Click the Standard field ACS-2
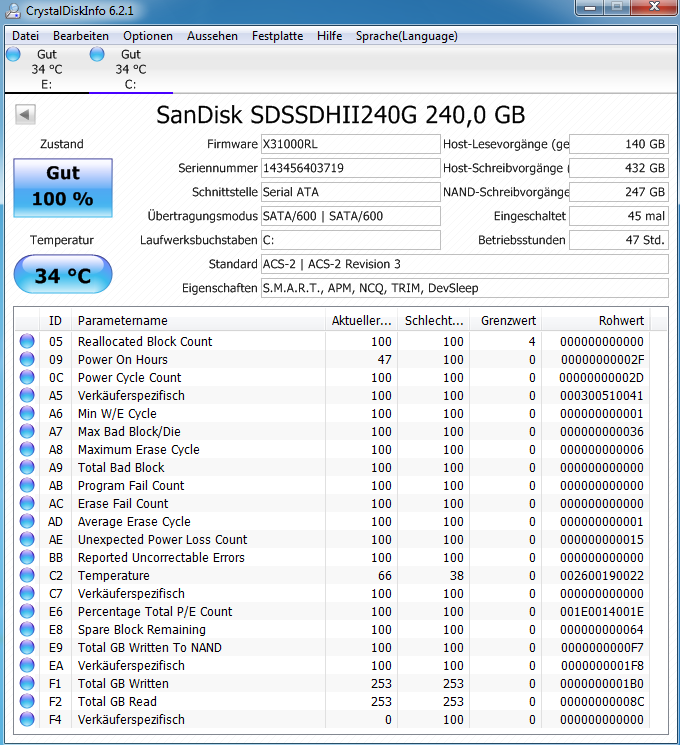Screen dimensions: 680x745 [x=465, y=264]
